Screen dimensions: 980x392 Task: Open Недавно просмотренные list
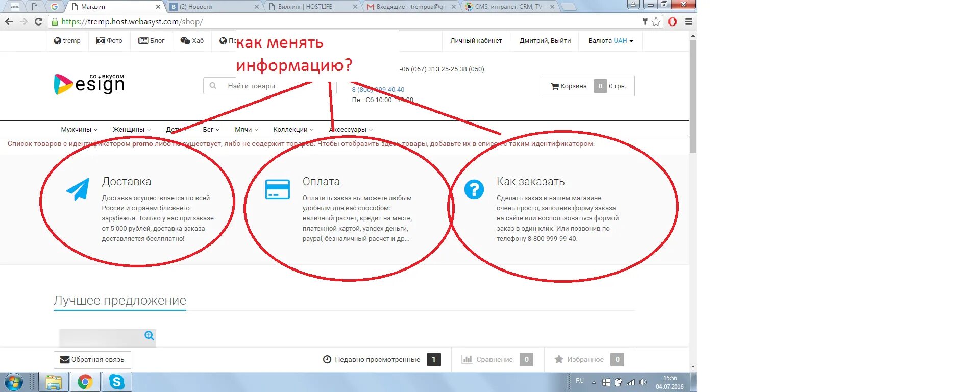point(382,360)
